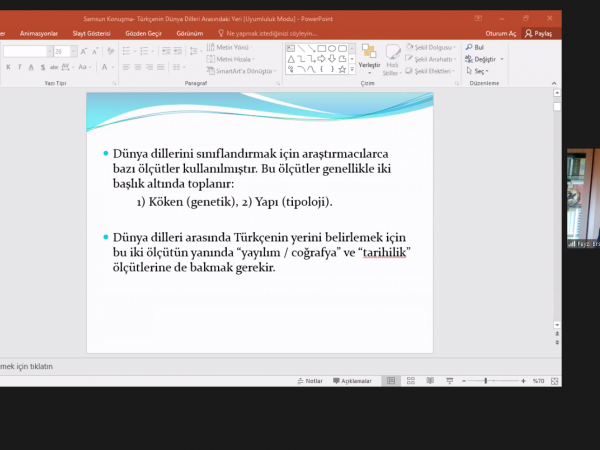600x450 pixels.
Task: Toggle italic (T) formatting
Action: coord(20,67)
